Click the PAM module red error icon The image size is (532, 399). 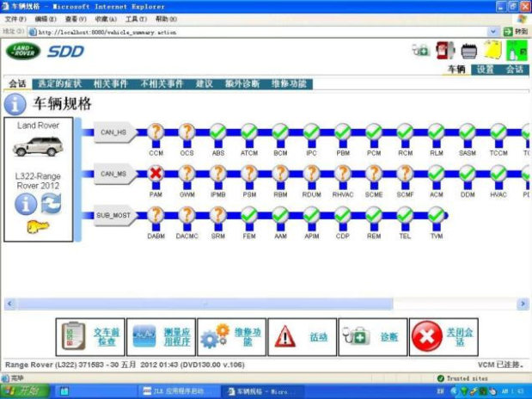pos(156,173)
